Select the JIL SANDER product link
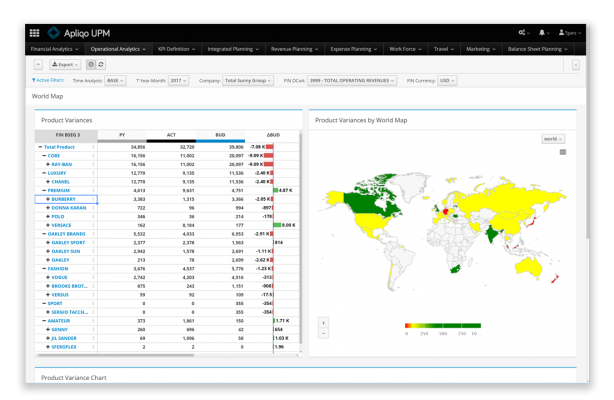 [x=64, y=338]
